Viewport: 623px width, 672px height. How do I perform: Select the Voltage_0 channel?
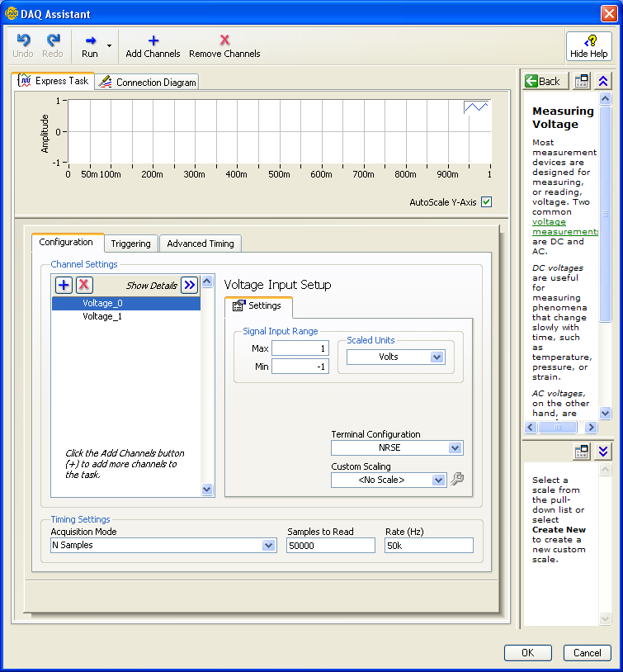[x=126, y=303]
